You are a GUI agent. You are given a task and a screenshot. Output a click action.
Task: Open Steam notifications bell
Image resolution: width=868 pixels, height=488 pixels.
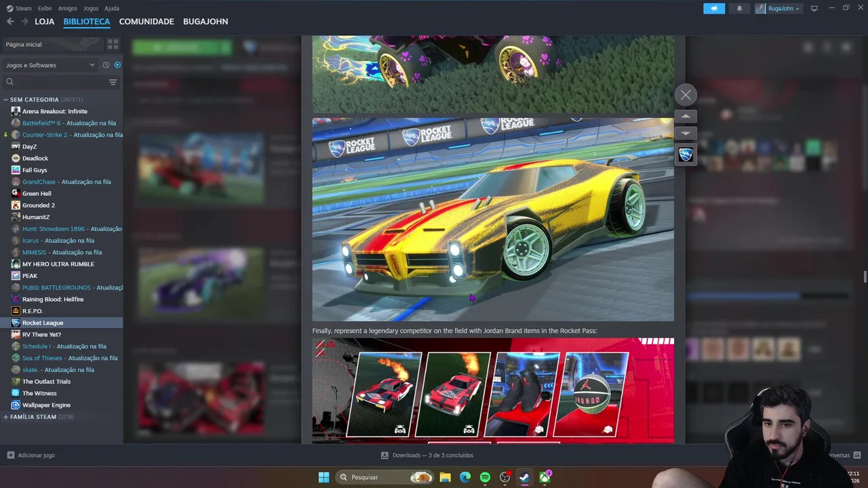pyautogui.click(x=739, y=8)
